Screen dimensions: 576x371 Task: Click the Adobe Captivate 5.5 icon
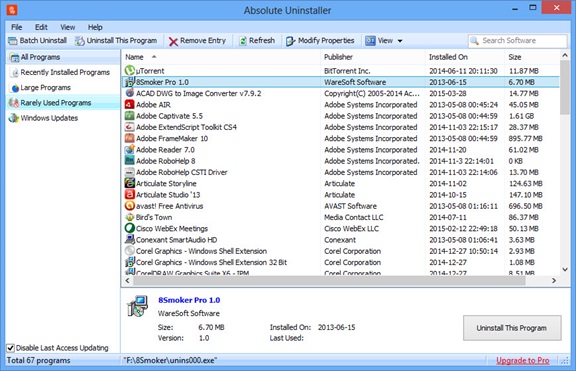(x=130, y=116)
